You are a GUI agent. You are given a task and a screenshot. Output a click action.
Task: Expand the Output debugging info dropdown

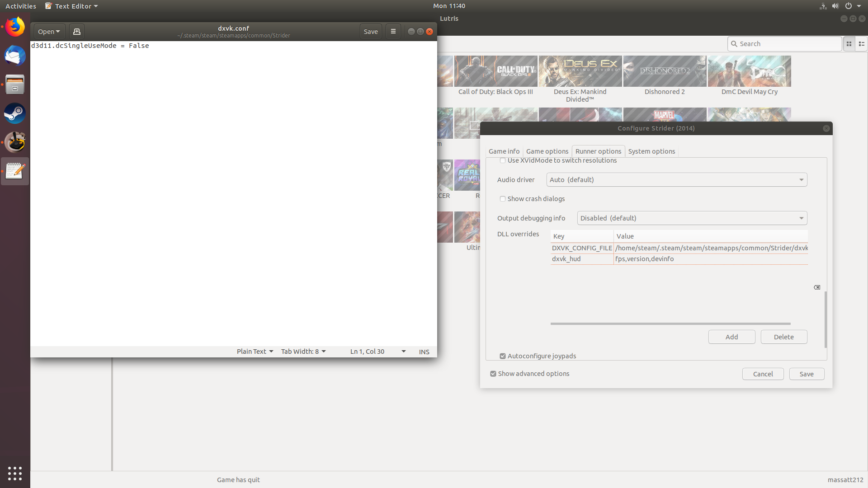pos(692,218)
